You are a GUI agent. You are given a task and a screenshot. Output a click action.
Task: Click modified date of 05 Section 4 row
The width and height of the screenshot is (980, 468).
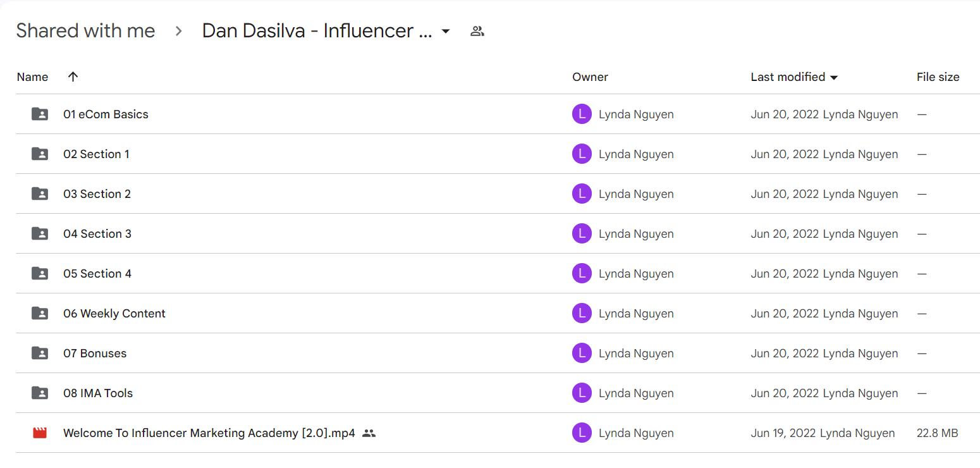click(785, 274)
